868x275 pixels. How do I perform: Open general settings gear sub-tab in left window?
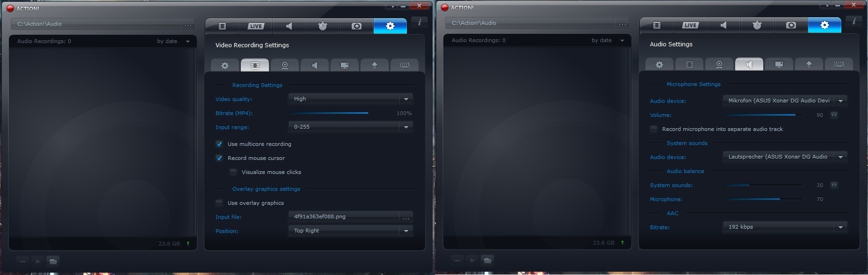point(225,65)
